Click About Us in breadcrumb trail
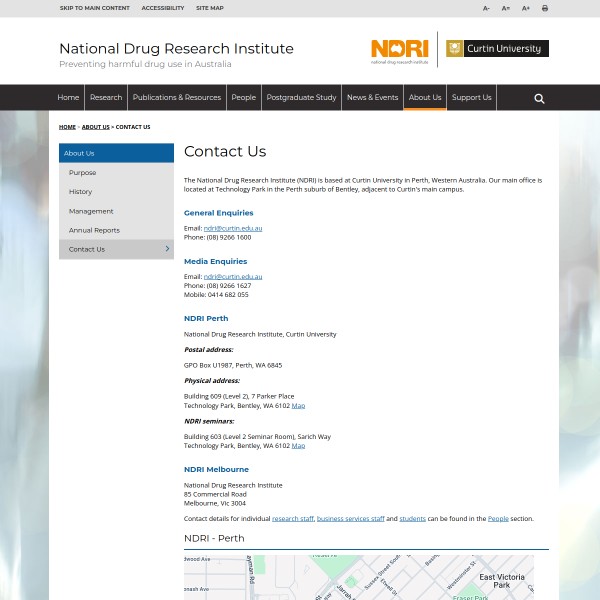Image resolution: width=600 pixels, height=600 pixels. click(x=96, y=127)
